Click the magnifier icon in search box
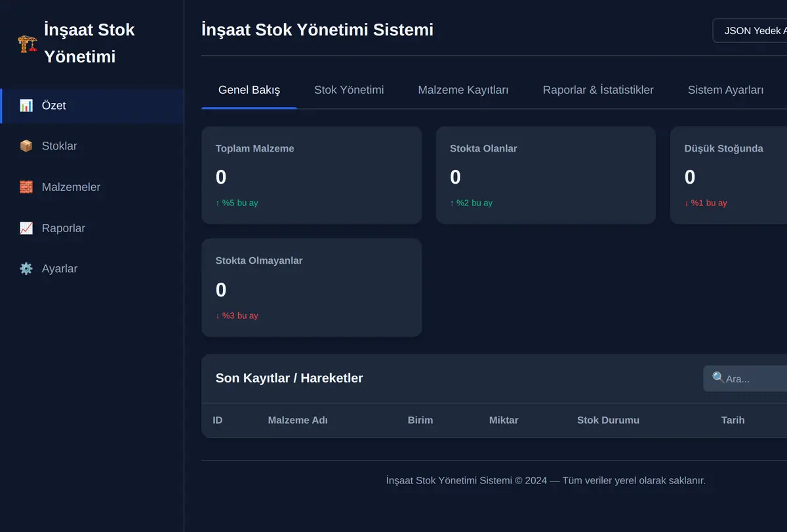Screen dimensions: 787x532 point(718,378)
